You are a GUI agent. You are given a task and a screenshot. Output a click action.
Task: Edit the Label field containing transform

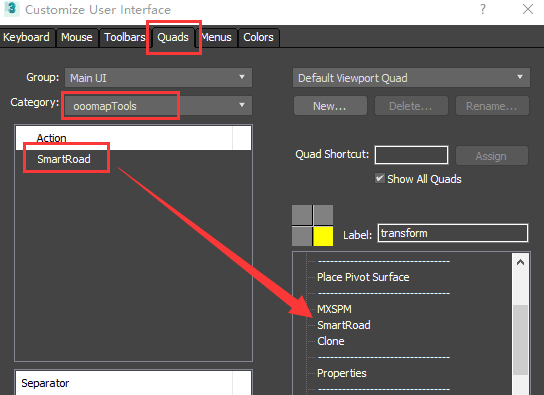[x=453, y=233]
